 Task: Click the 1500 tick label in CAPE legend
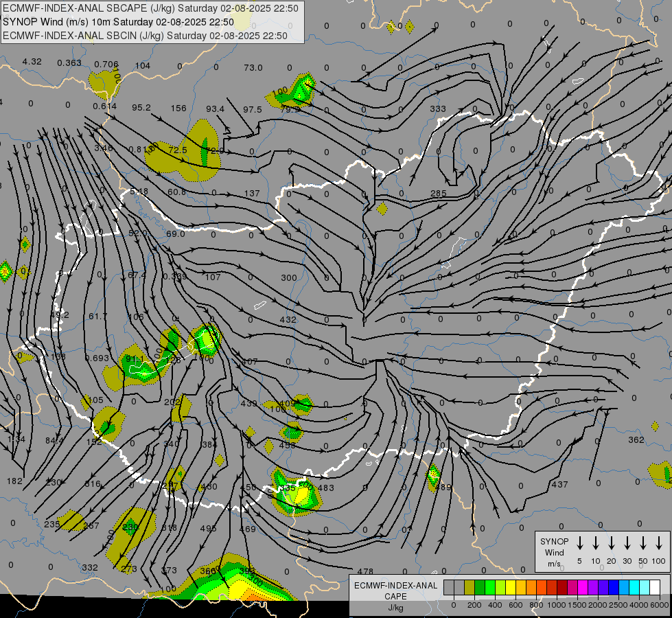pos(577,605)
